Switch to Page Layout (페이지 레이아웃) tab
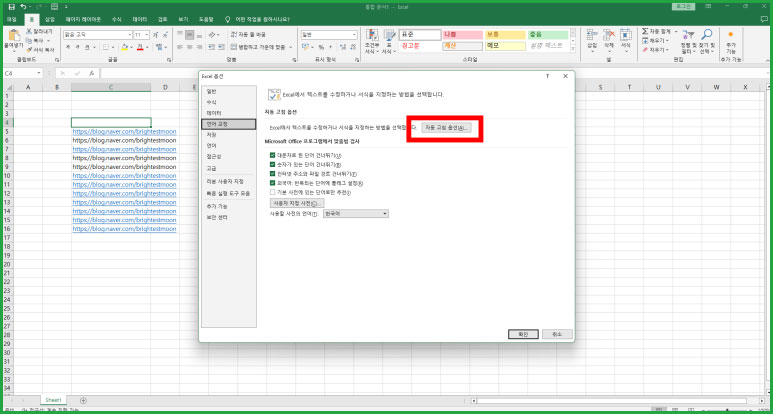Viewport: 773px width, 414px height. pyautogui.click(x=83, y=20)
